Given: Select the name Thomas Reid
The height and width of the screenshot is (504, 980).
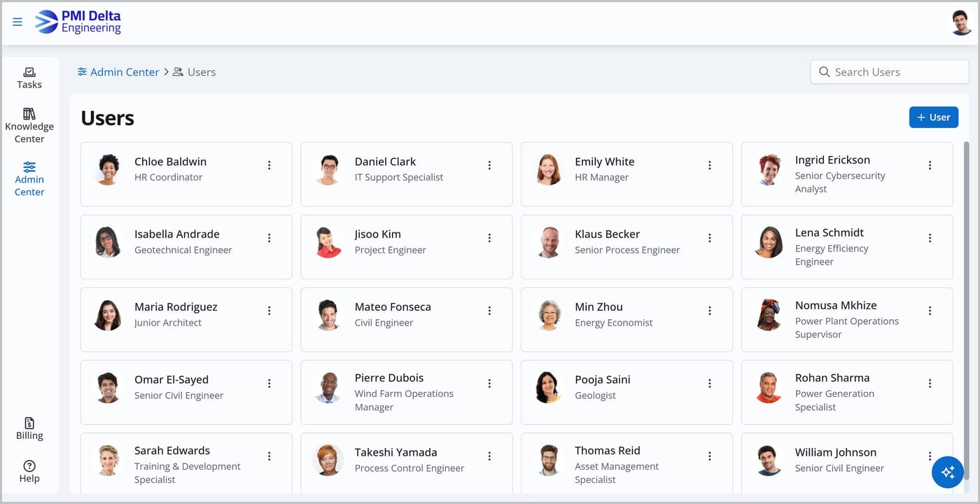Looking at the screenshot, I should click(608, 451).
